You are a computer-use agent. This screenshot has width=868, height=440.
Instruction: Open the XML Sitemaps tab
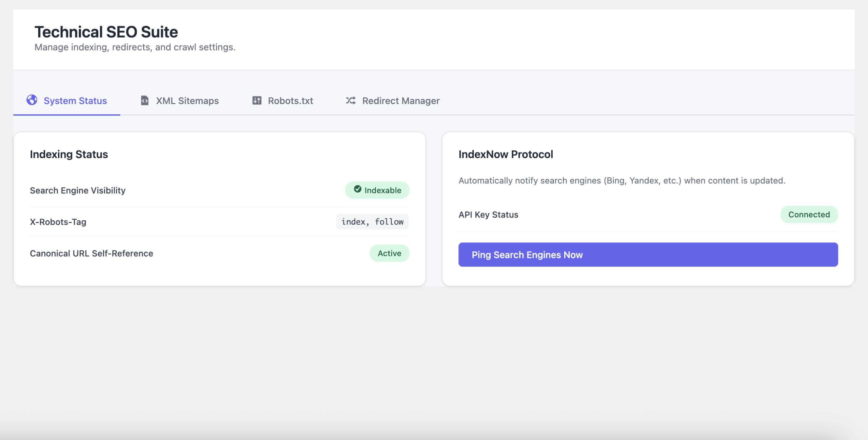187,101
